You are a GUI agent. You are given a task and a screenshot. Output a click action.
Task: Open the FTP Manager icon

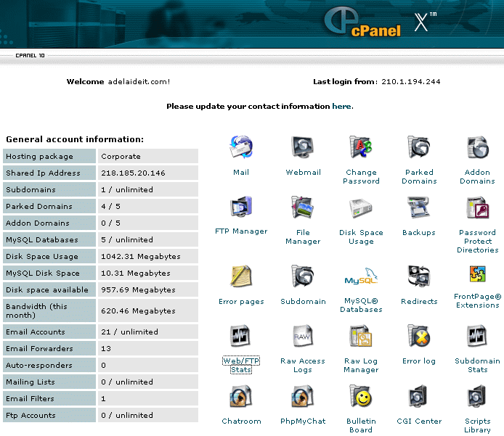pyautogui.click(x=240, y=208)
